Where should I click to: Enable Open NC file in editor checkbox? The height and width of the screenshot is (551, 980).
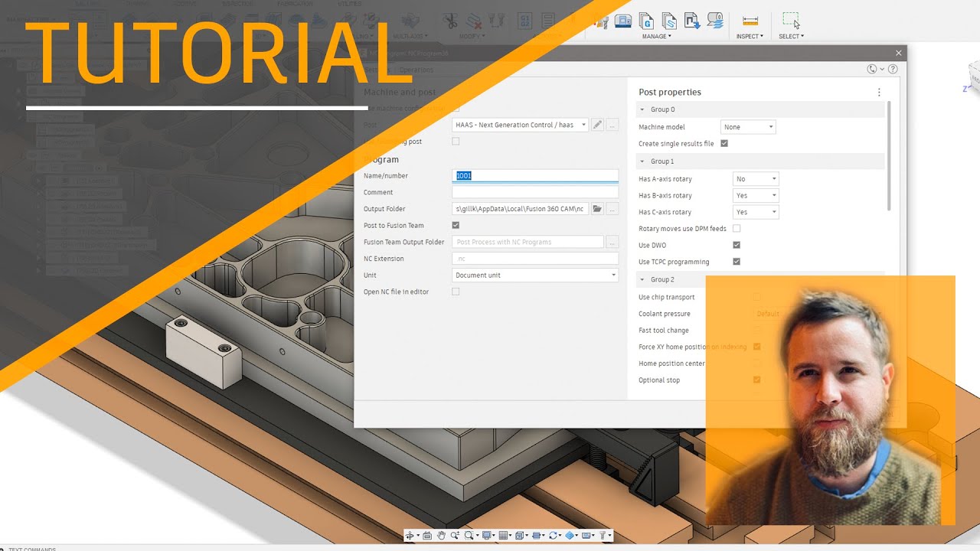coord(456,292)
